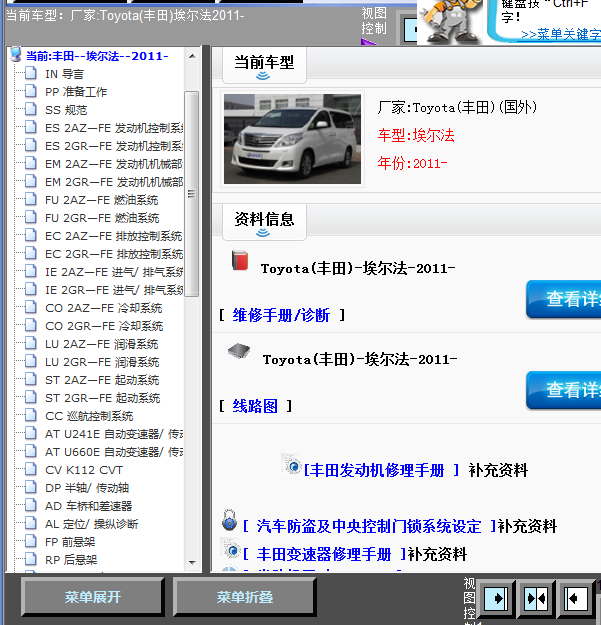Click the 菜单展开 button
Screen dimensions: 601x625
point(92,597)
